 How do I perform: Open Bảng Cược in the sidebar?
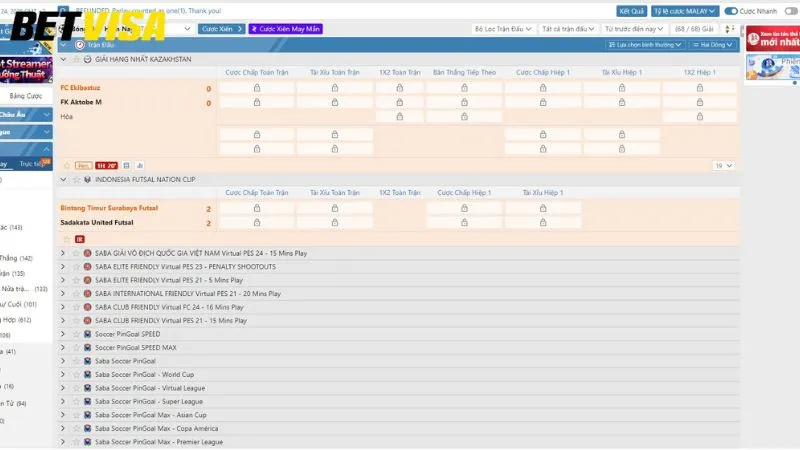click(x=26, y=96)
